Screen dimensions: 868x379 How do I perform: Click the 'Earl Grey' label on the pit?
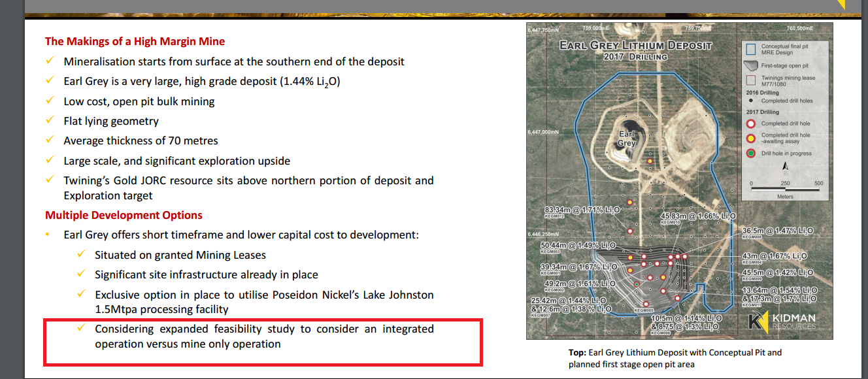(627, 138)
